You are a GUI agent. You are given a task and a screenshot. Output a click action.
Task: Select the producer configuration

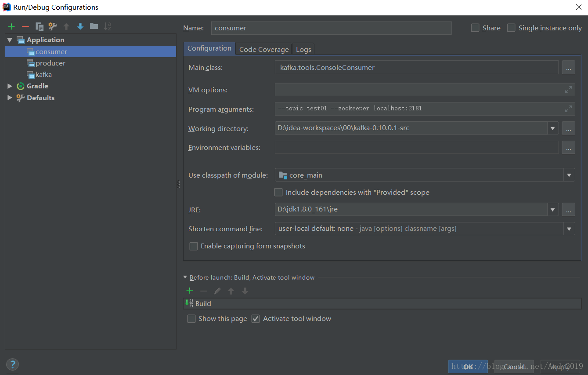91,63
